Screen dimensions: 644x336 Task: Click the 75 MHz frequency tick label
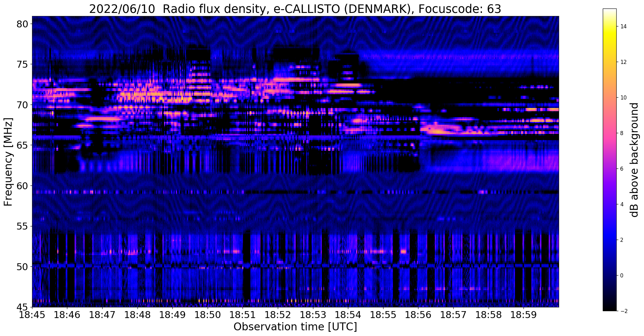[x=22, y=65]
